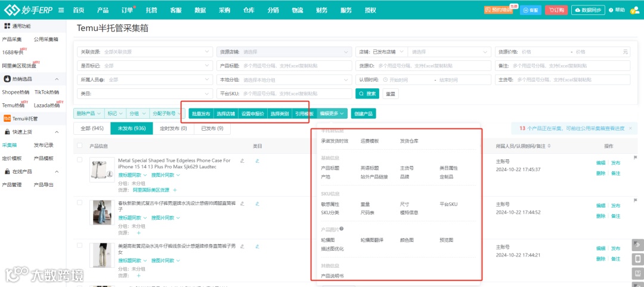Click 编辑 link in the 17:44:52 row

click(601, 205)
